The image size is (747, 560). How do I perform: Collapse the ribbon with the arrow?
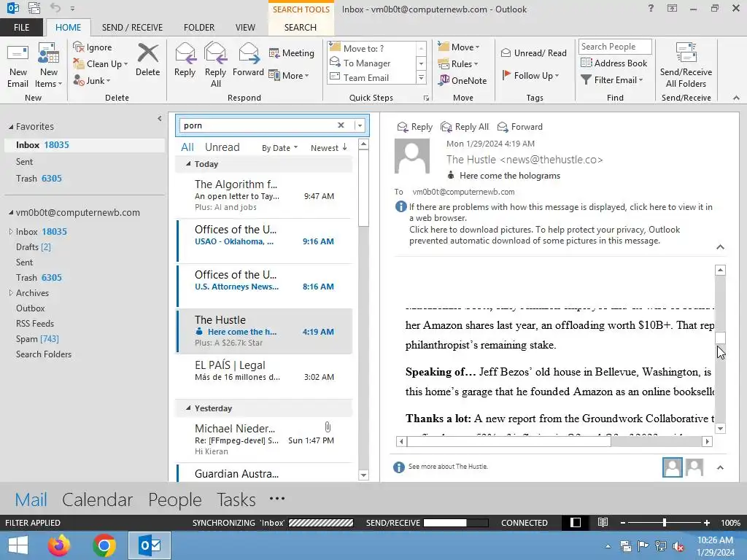pyautogui.click(x=736, y=98)
